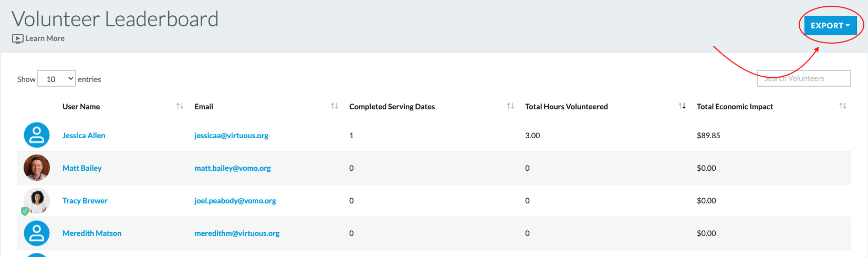Click the User Name column header
868x257 pixels.
pyautogui.click(x=81, y=107)
